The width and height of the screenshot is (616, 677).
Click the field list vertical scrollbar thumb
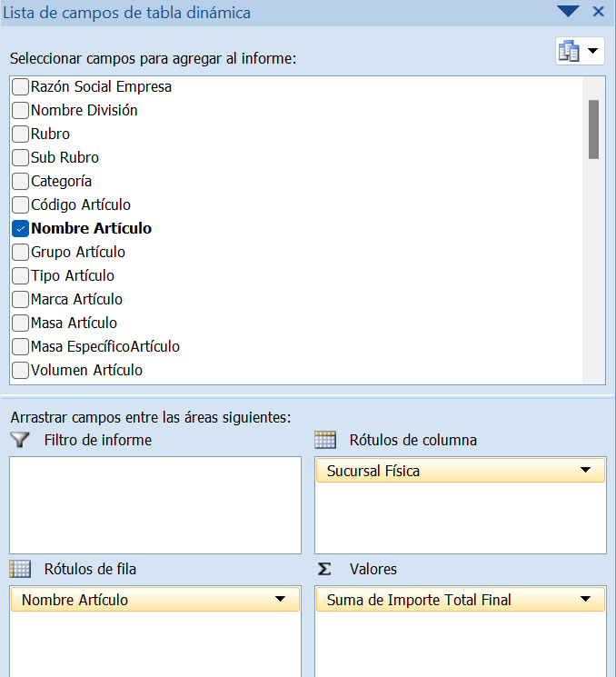[x=593, y=129]
